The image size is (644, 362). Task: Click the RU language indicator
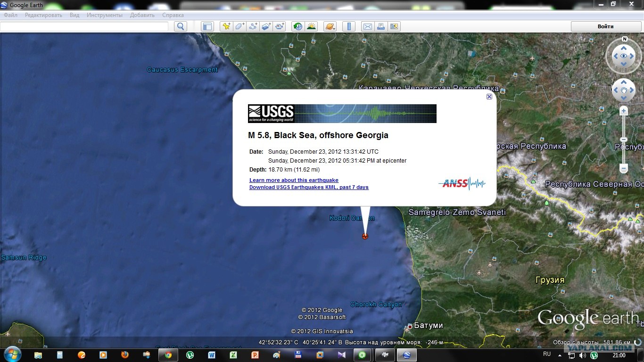547,354
